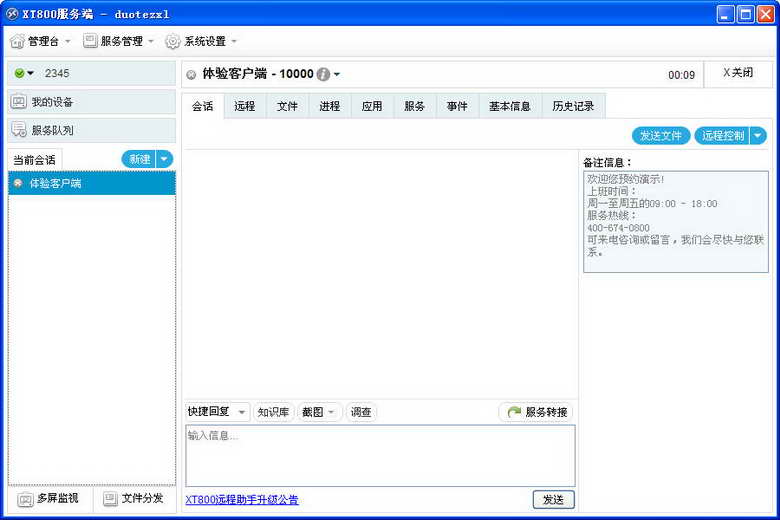Select the 当前会话 tab
This screenshot has height=520, width=780.
(34, 160)
